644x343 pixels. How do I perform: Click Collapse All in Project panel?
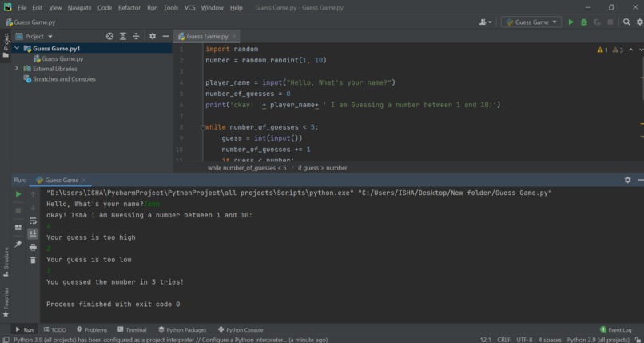136,36
